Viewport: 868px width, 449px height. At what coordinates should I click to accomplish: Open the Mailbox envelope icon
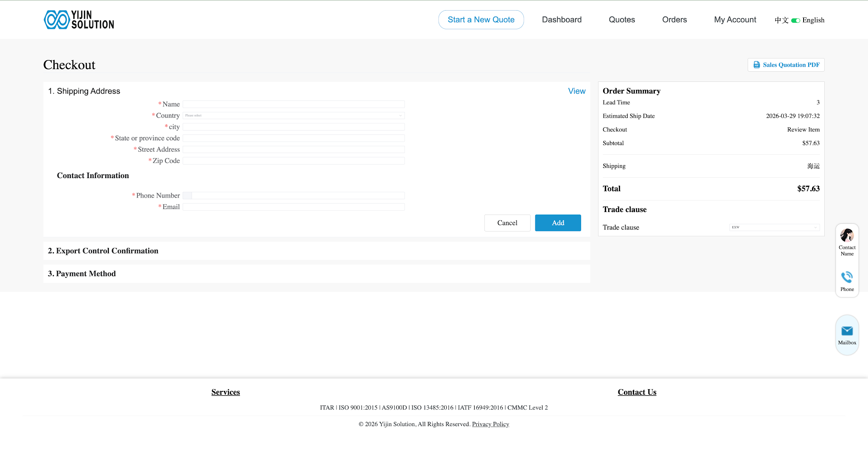coord(847,331)
